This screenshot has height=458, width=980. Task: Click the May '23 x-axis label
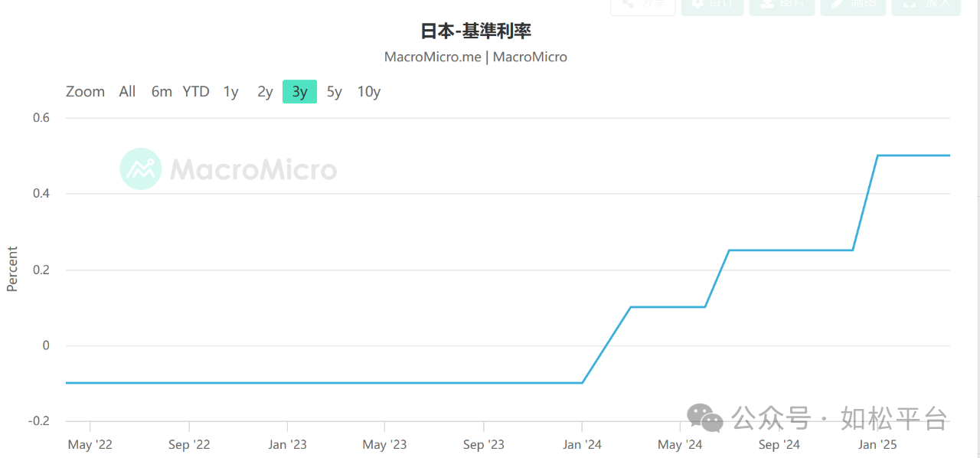tap(384, 444)
